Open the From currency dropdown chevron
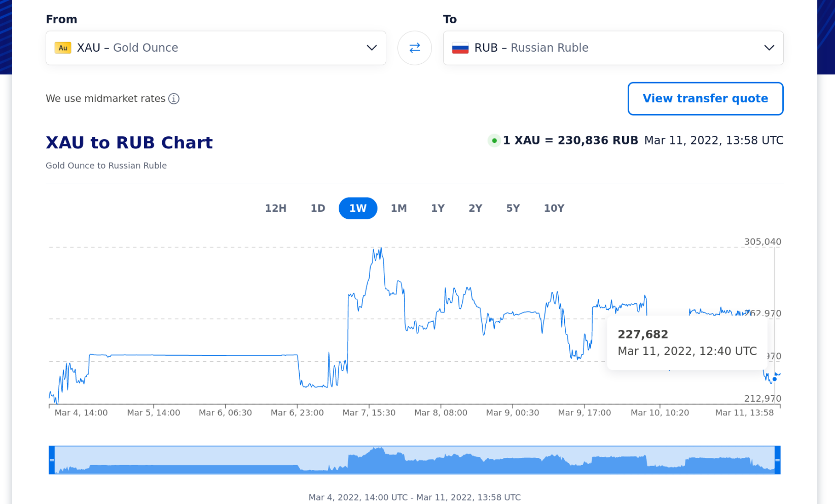Viewport: 835px width, 504px height. pos(372,48)
